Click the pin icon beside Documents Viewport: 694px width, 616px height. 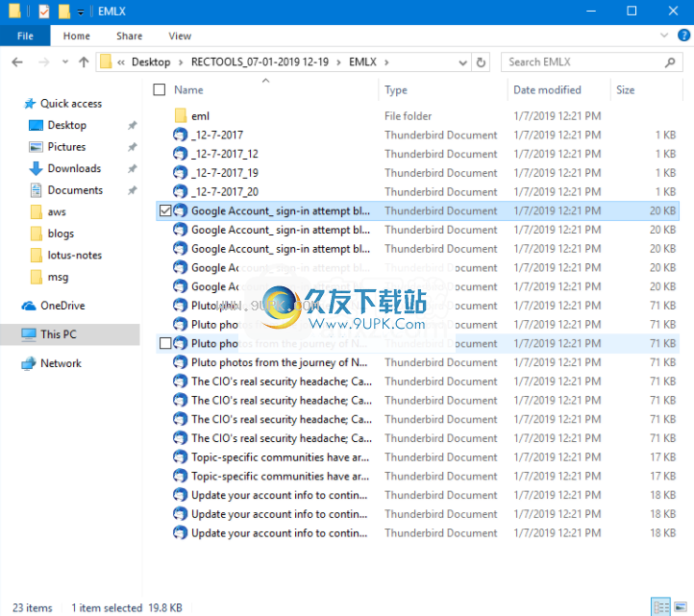point(133,190)
